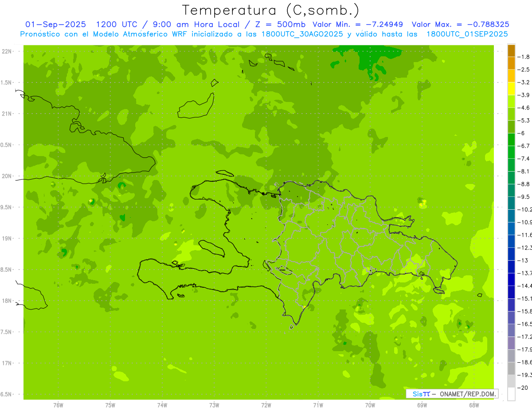Click the '-1.8' colorbar value
The image size is (532, 411).
tap(524, 57)
